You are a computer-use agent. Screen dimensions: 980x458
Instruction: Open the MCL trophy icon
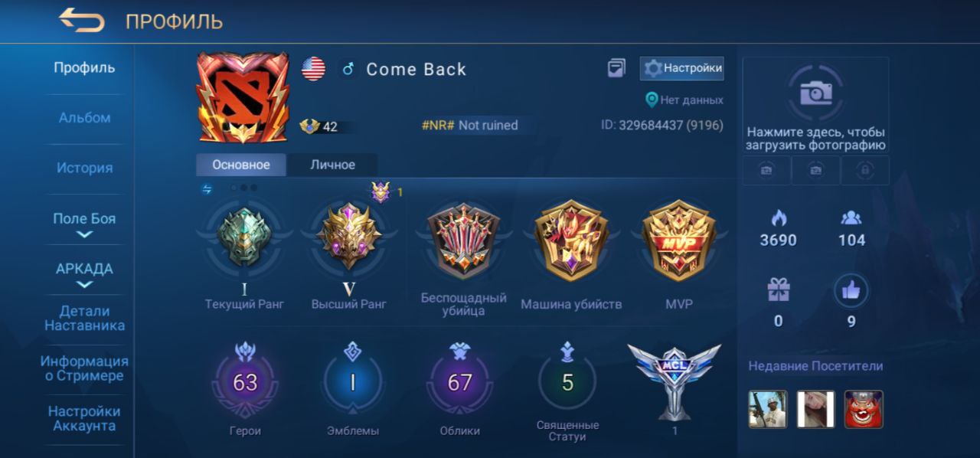(674, 381)
